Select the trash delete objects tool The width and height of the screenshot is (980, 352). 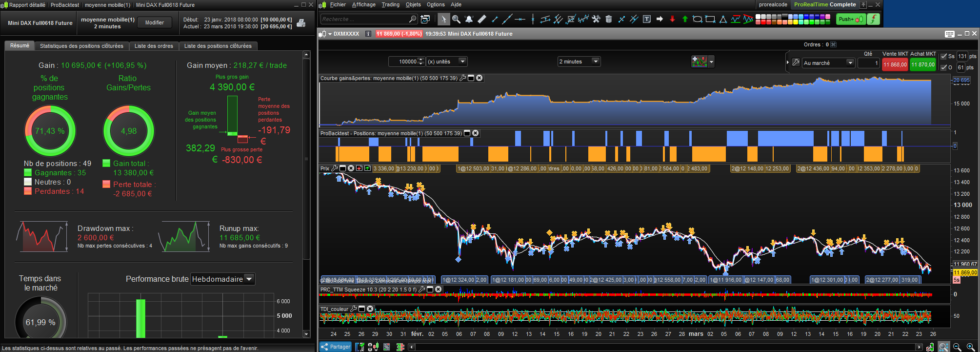pyautogui.click(x=609, y=19)
